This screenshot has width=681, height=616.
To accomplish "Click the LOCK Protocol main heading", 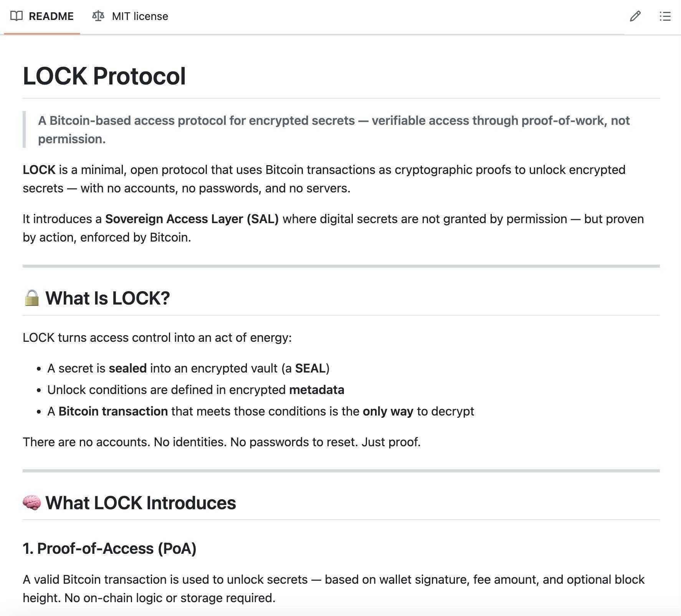I will coord(104,76).
